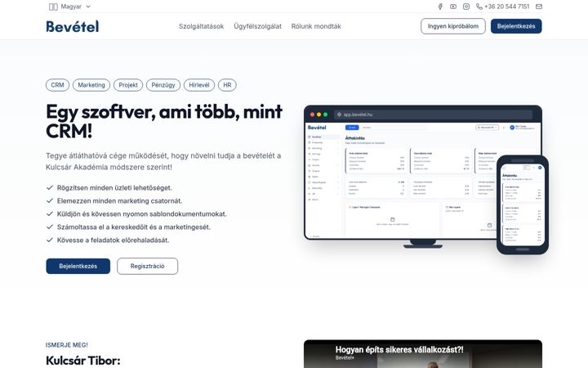Click the 'ISMERJE MEG!' label

tap(67, 345)
